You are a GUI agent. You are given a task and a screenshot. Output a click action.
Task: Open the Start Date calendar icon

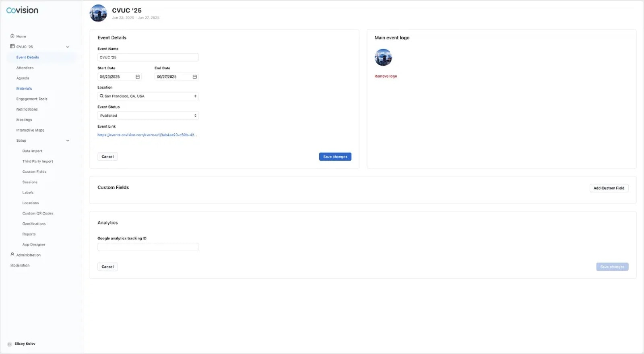138,77
